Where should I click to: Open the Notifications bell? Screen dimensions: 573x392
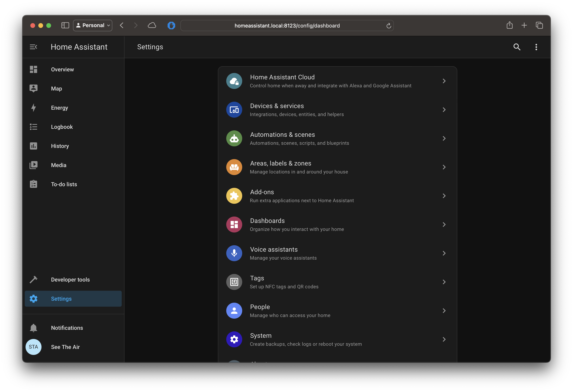(34, 328)
